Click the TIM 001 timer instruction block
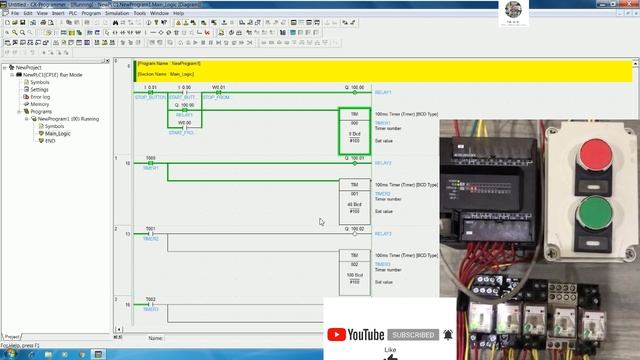 [355, 202]
